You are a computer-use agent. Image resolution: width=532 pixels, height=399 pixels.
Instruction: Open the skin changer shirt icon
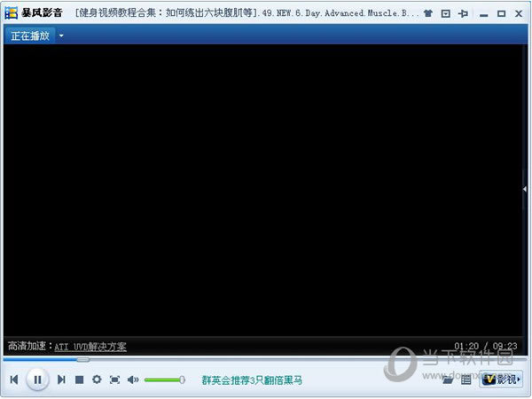click(x=428, y=14)
